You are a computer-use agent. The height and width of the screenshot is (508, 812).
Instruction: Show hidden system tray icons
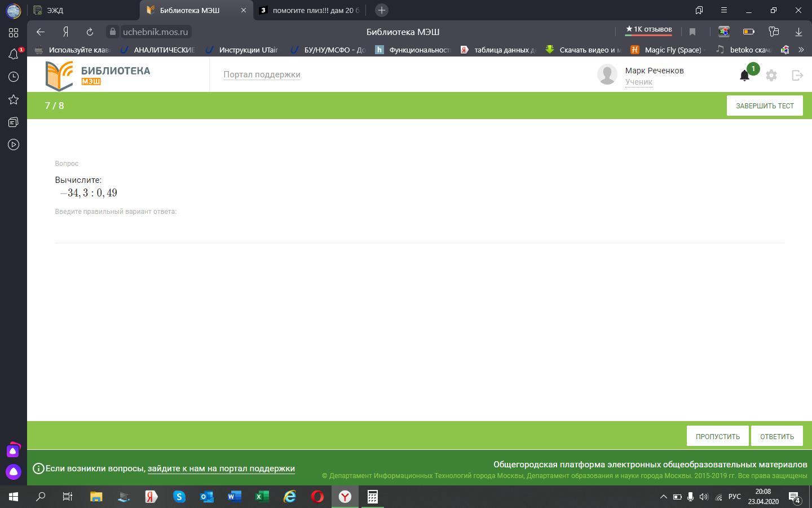pyautogui.click(x=663, y=497)
